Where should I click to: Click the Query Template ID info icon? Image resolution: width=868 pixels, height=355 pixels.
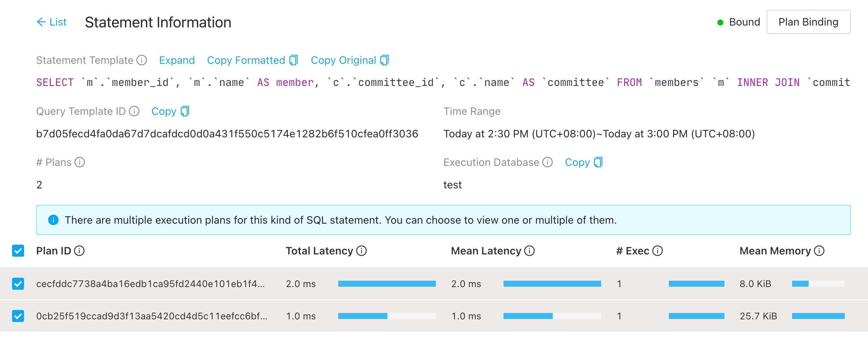click(134, 111)
